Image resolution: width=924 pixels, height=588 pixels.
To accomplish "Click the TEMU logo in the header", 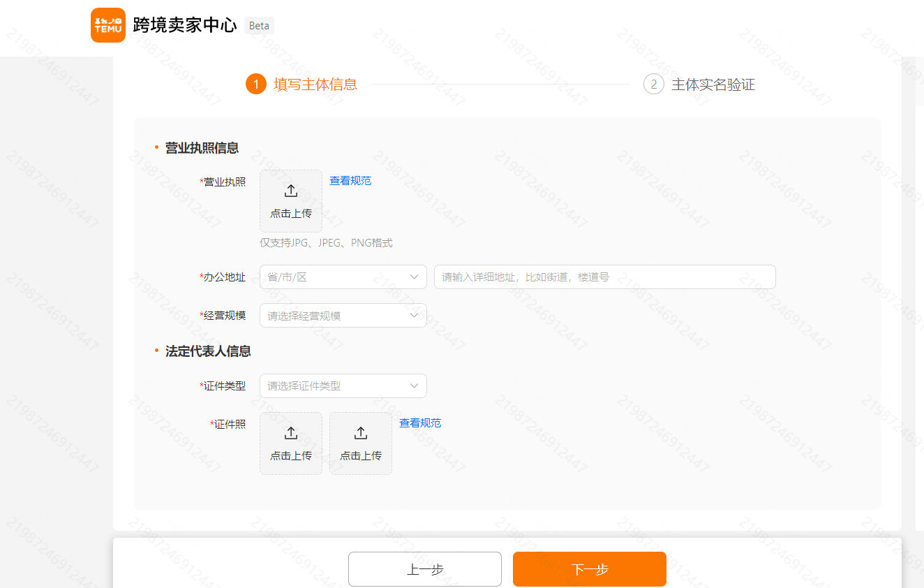I will pos(107,25).
